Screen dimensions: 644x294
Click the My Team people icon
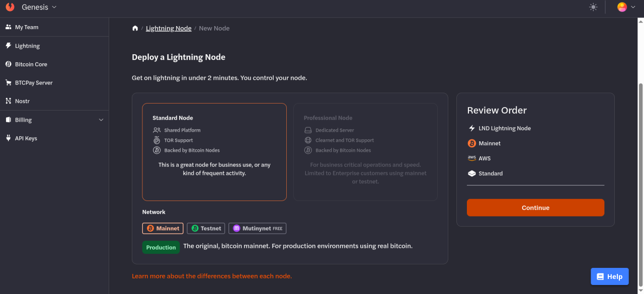8,27
